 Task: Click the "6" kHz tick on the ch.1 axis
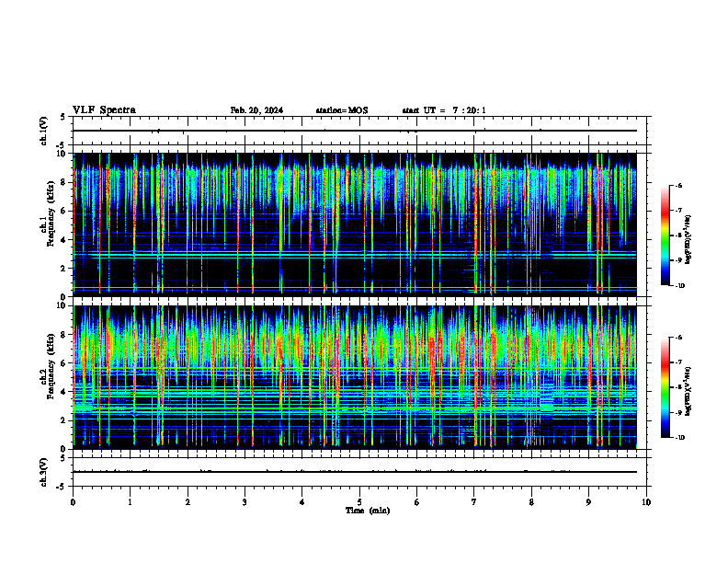(63, 212)
